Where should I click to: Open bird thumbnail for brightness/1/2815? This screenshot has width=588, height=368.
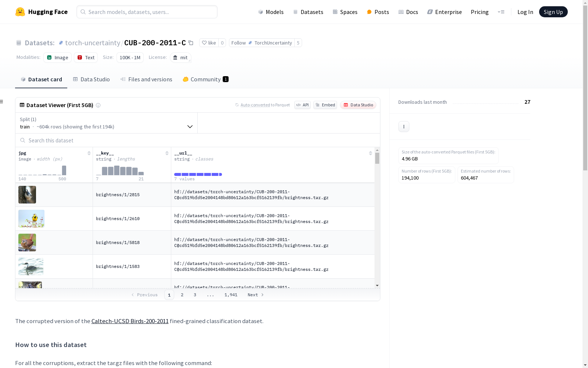[27, 195]
